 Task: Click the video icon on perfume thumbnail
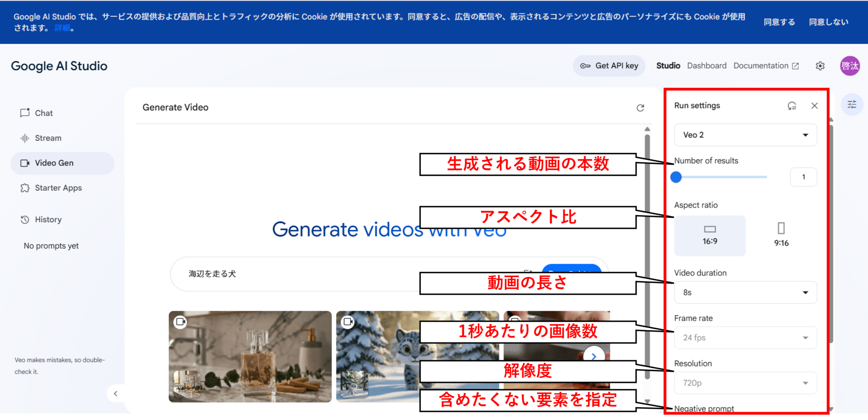coord(180,322)
